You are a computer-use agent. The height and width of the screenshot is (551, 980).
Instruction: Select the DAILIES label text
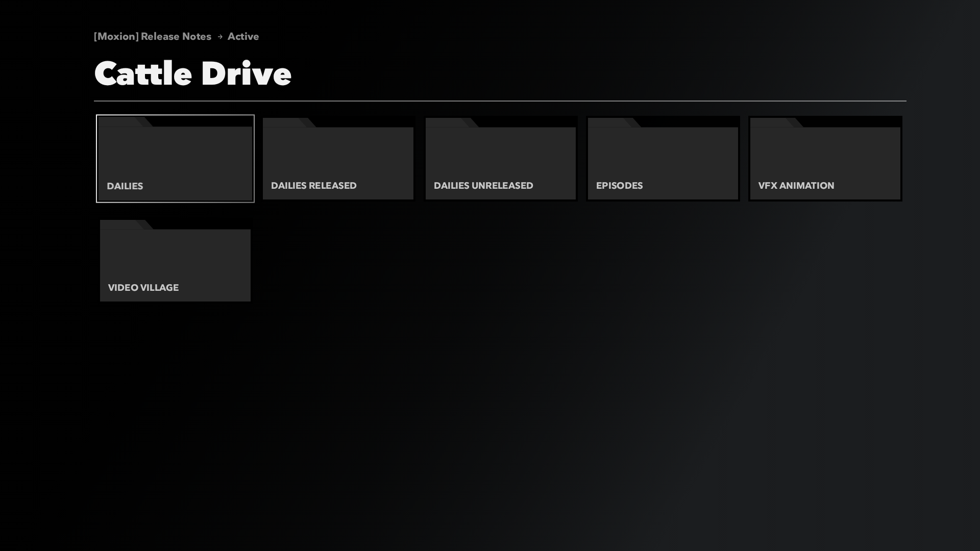click(x=125, y=186)
